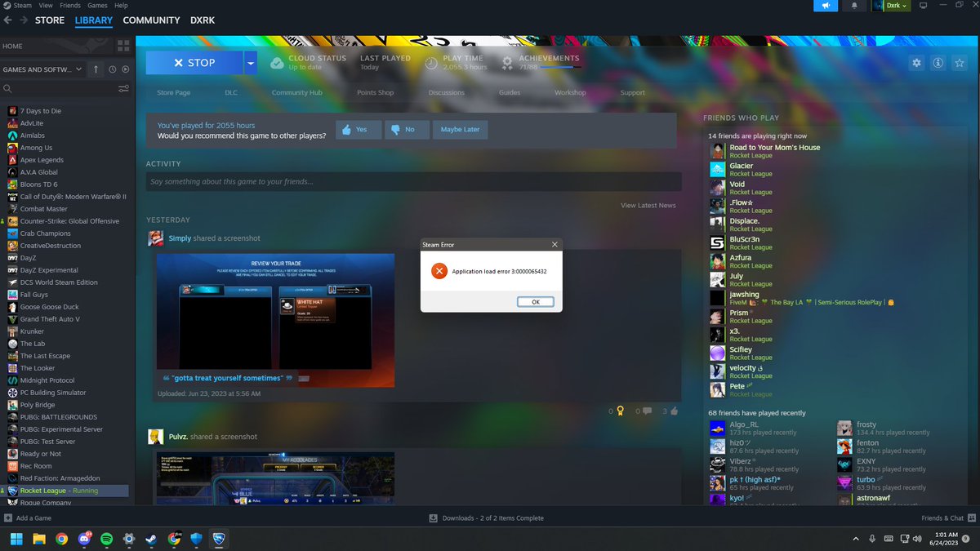Image resolution: width=980 pixels, height=551 pixels.
Task: Open Spotify from the Windows taskbar
Action: click(x=106, y=539)
